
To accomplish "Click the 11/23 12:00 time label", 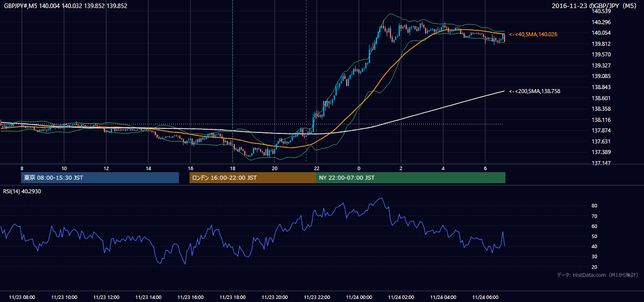I will [106, 297].
